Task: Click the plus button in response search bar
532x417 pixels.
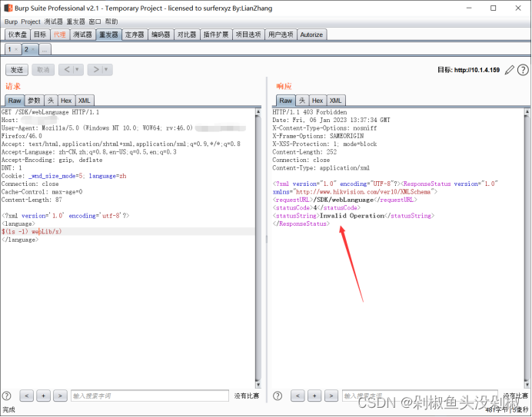Action: pos(314,395)
